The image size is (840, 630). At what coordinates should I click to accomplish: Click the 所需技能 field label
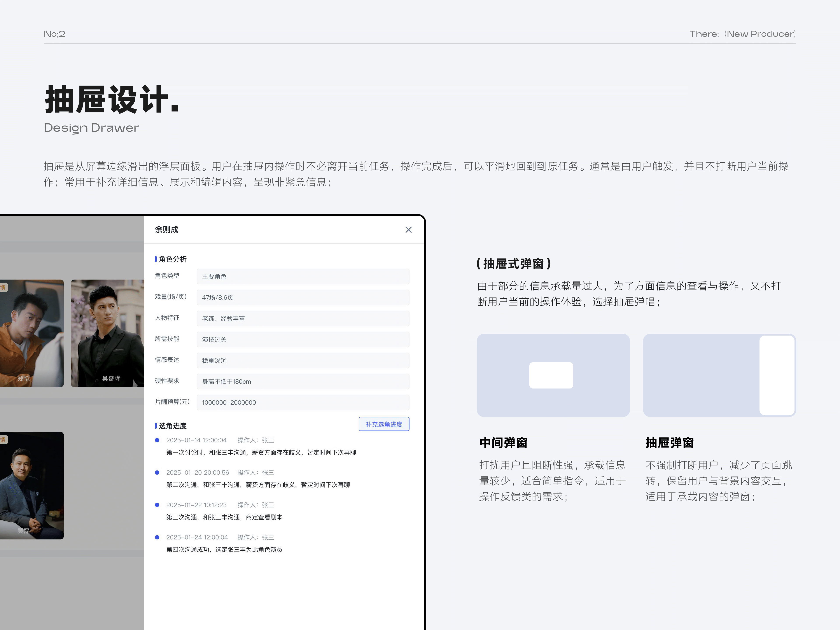[167, 339]
